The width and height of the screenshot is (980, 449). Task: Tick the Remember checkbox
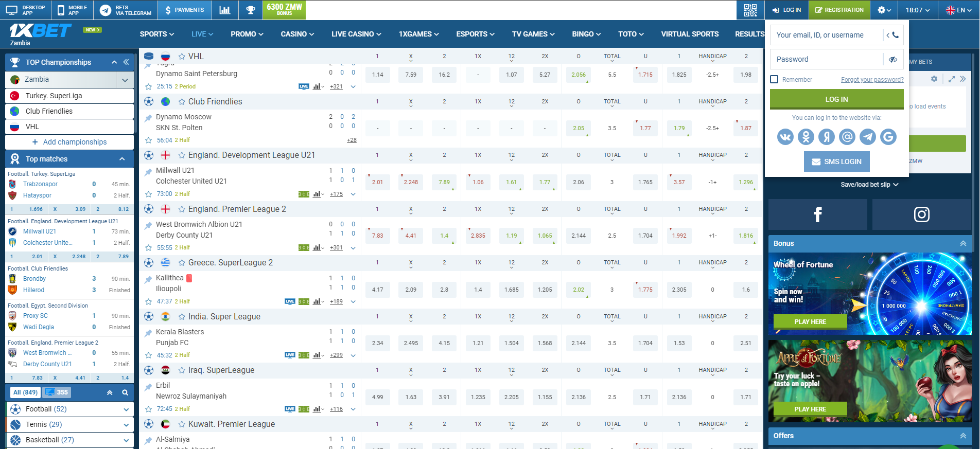click(774, 79)
